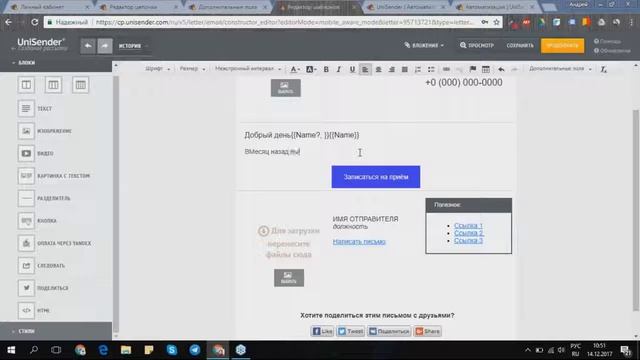Click the Facebook Like share button
640x360 pixels.
pyautogui.click(x=322, y=331)
